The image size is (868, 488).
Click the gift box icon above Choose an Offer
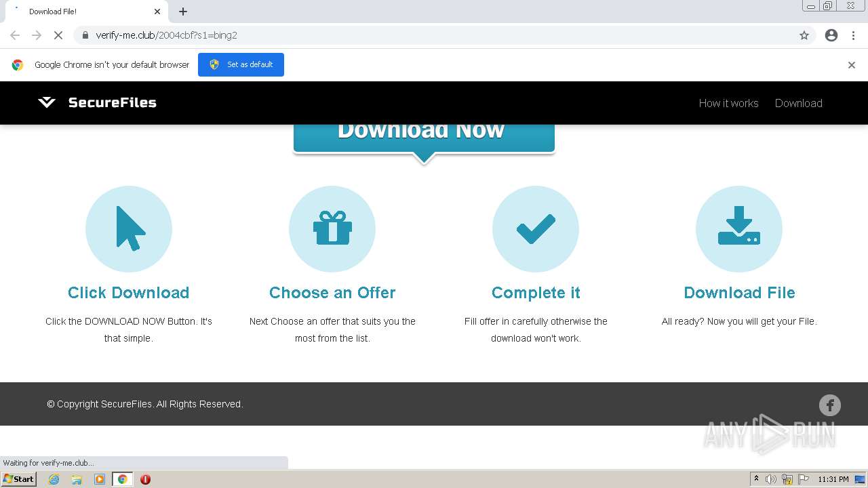coord(332,228)
